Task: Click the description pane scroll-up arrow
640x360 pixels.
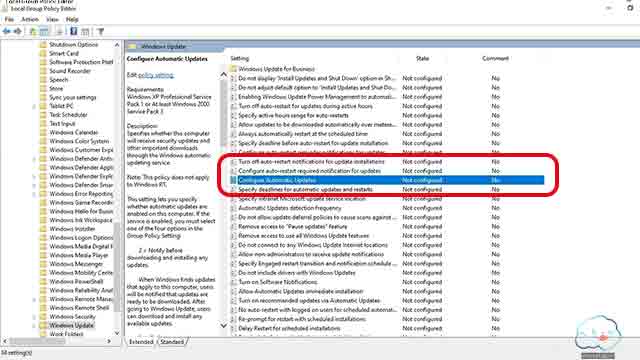Action: [x=223, y=75]
